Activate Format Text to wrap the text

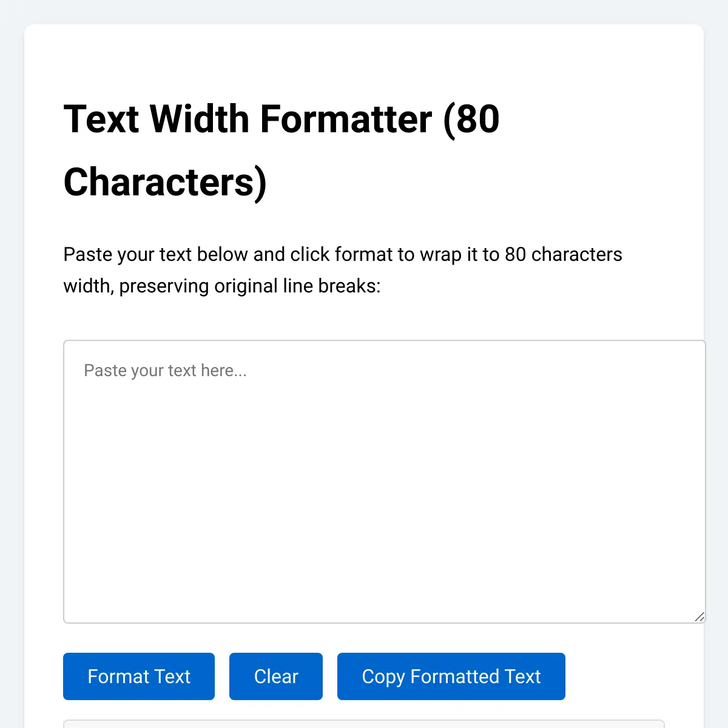138,676
